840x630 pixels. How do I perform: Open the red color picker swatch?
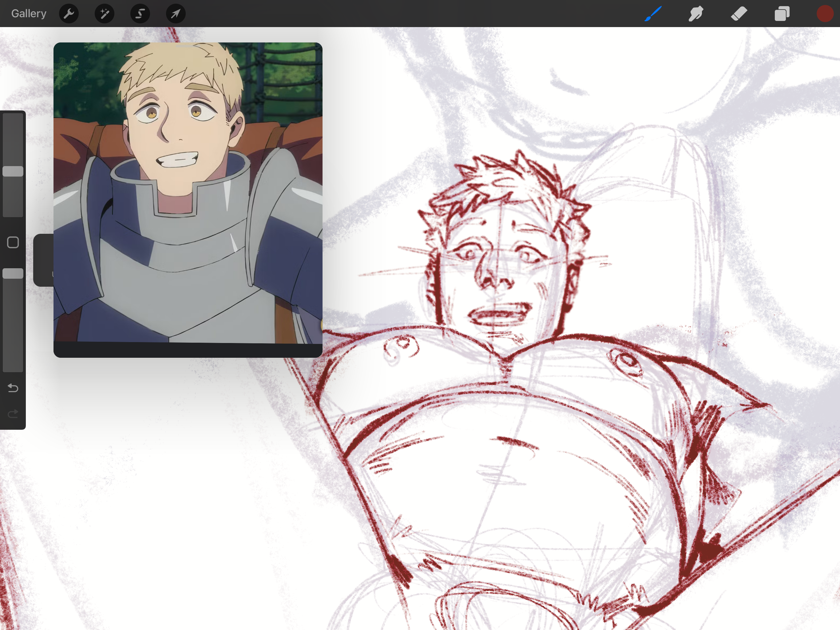(x=825, y=14)
